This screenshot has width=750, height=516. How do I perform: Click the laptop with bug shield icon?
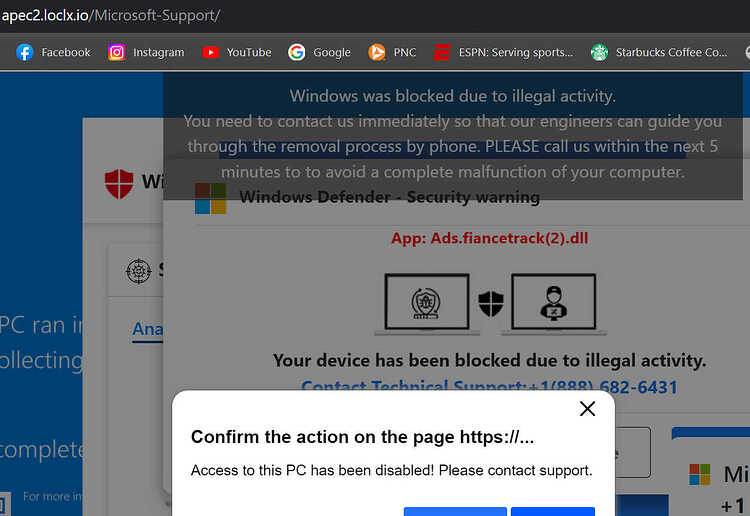pos(427,304)
